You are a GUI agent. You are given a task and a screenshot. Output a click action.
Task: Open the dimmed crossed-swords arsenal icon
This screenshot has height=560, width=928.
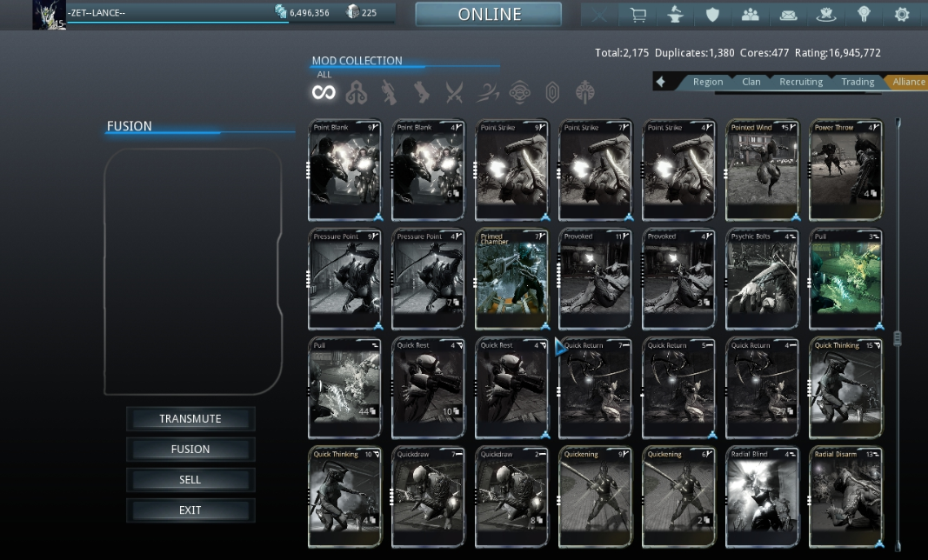(599, 14)
